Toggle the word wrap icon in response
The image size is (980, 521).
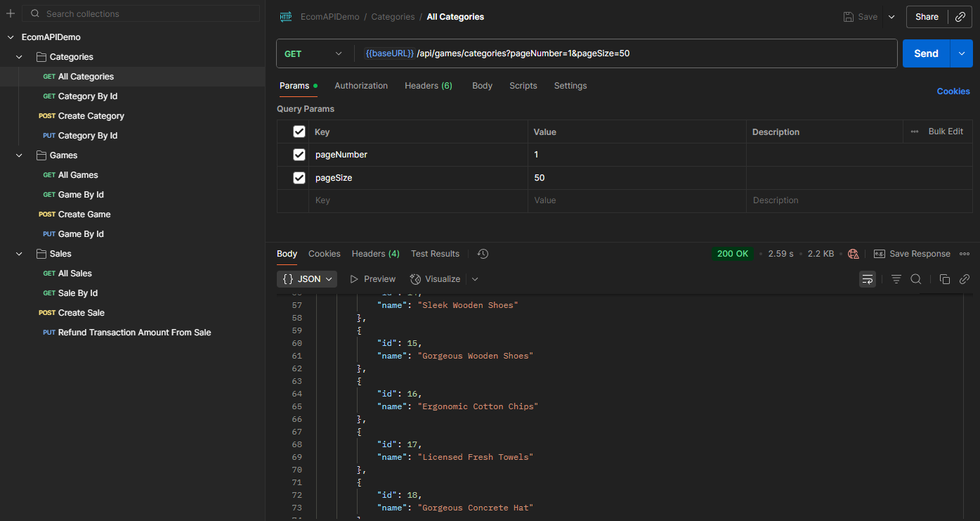[x=868, y=279]
